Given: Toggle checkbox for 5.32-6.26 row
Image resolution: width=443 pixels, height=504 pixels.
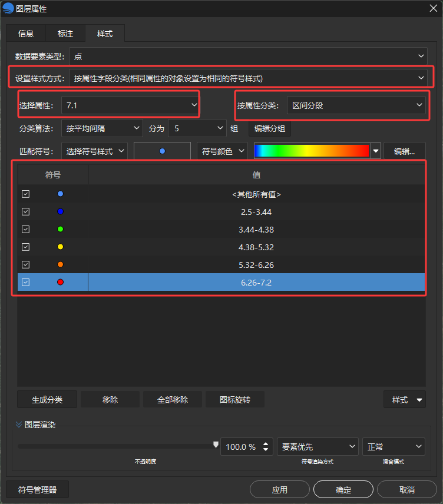Looking at the screenshot, I should coord(26,265).
